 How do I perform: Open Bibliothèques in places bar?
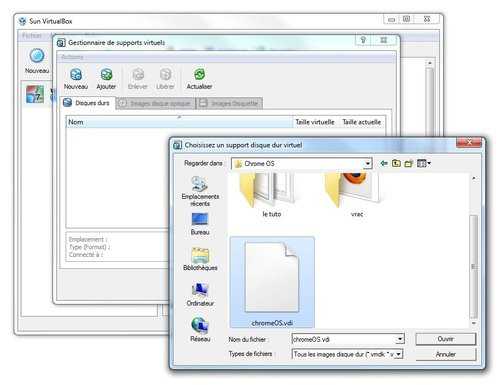pyautogui.click(x=200, y=259)
